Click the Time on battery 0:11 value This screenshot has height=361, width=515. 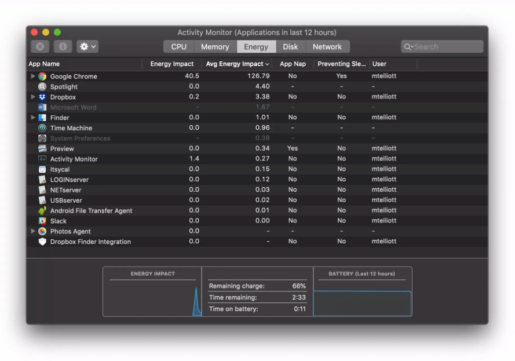click(300, 309)
